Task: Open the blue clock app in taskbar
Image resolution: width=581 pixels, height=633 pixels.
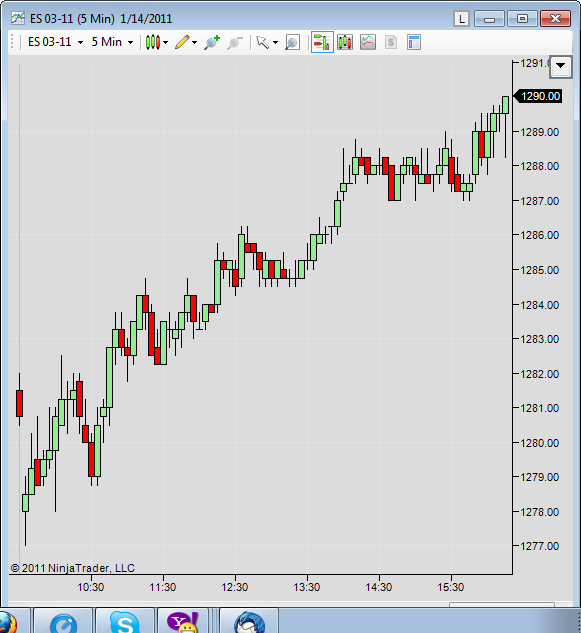Action: tap(63, 623)
